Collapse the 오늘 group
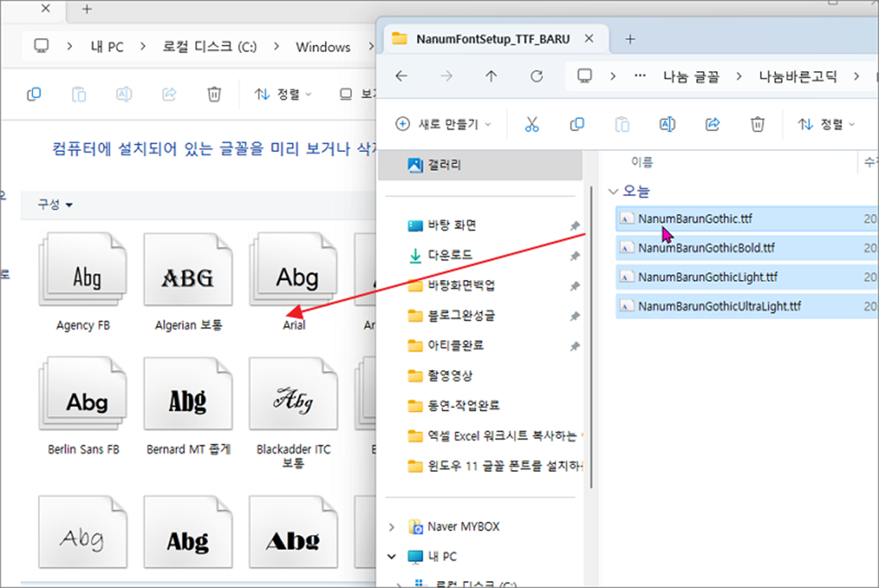 613,191
